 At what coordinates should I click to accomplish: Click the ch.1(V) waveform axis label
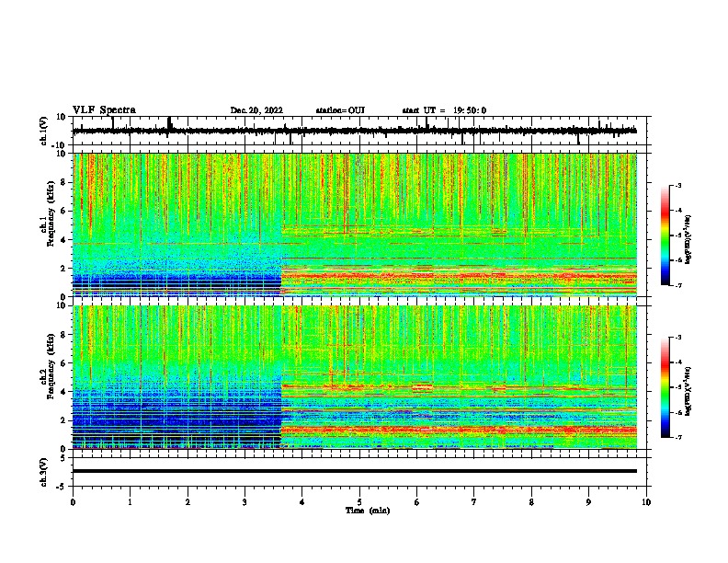click(x=44, y=131)
